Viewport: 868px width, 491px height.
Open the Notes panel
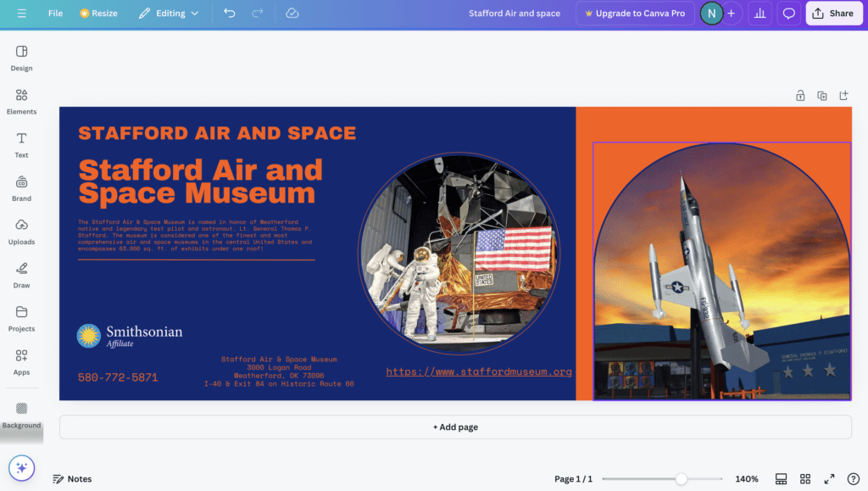[x=72, y=479]
